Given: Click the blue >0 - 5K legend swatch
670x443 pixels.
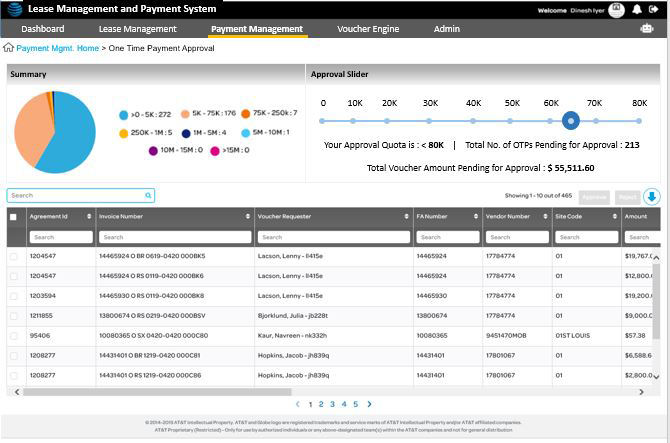Looking at the screenshot, I should (123, 115).
